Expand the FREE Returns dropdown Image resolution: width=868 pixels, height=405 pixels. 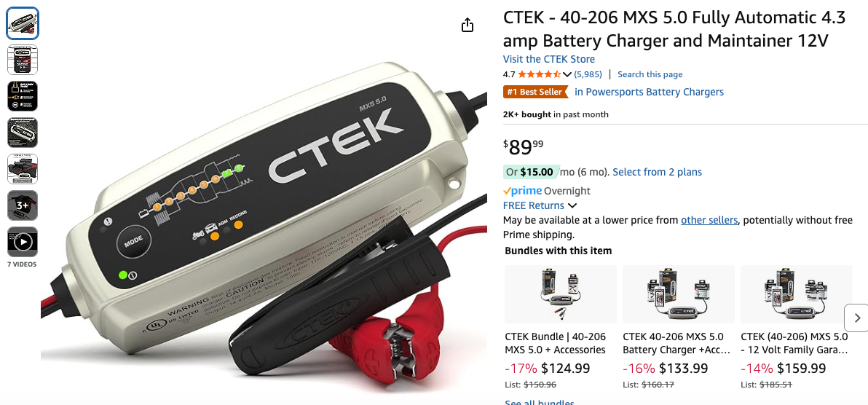click(540, 205)
